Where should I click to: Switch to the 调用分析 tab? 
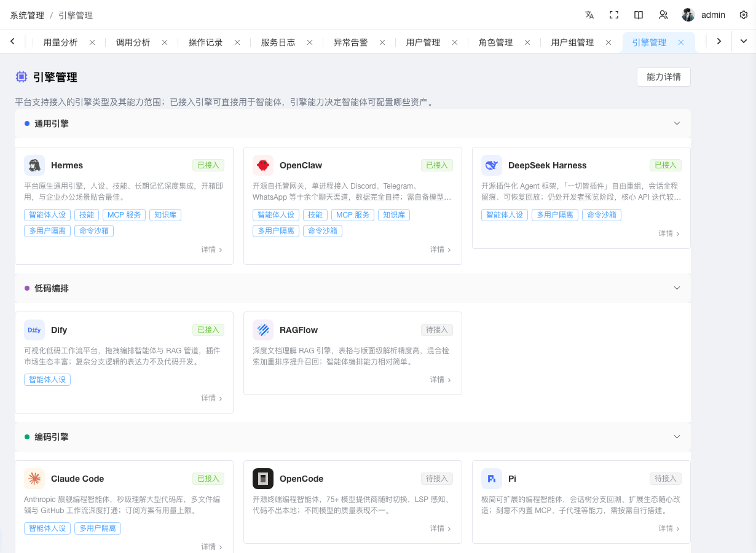point(133,42)
